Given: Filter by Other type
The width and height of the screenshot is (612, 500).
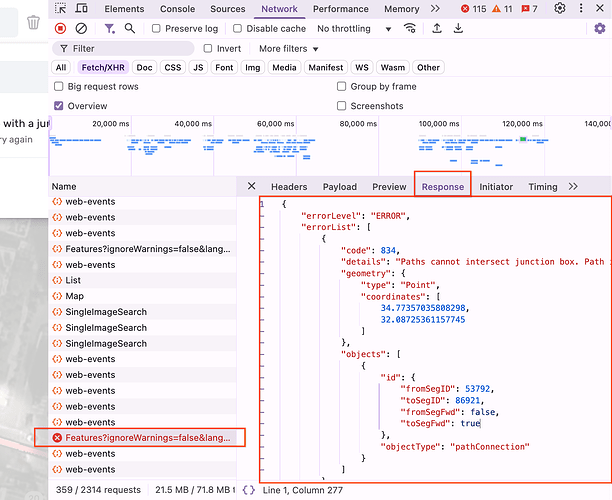Looking at the screenshot, I should [428, 68].
